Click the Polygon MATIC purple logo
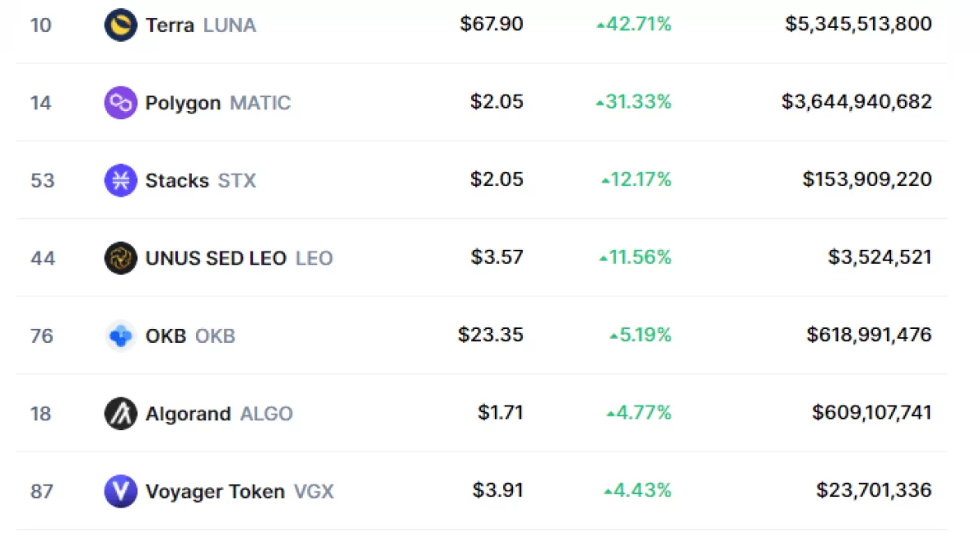This screenshot has width=980, height=551. [x=121, y=103]
